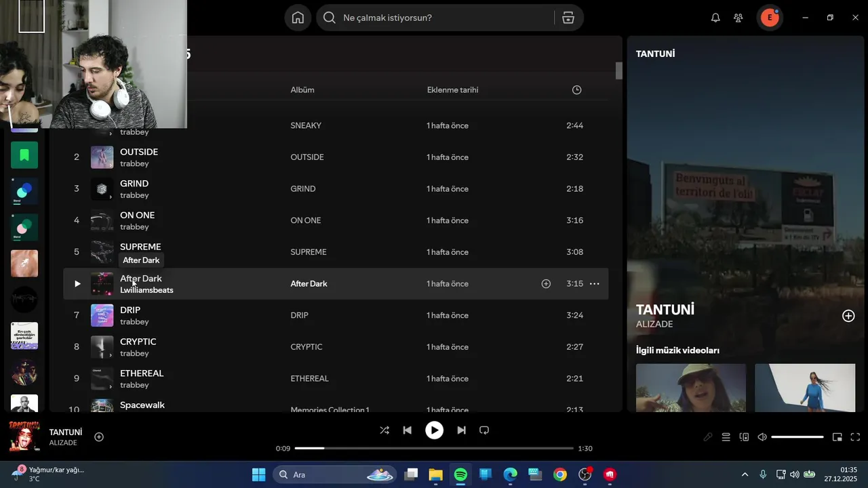Open TANTUNİ title in right panel
Image resolution: width=868 pixels, height=488 pixels.
[x=665, y=310]
